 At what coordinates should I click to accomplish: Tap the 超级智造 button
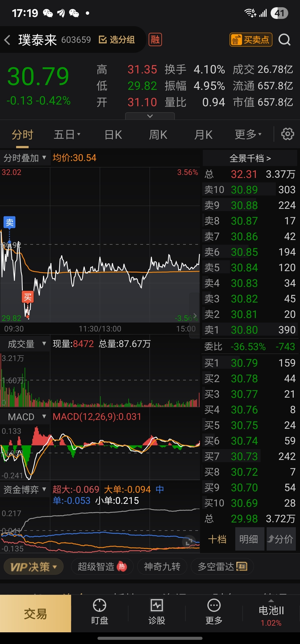pyautogui.click(x=102, y=566)
